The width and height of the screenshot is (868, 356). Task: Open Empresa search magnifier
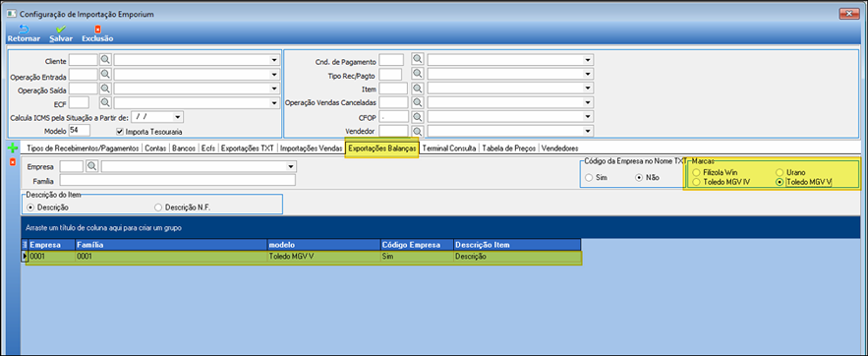coord(91,166)
